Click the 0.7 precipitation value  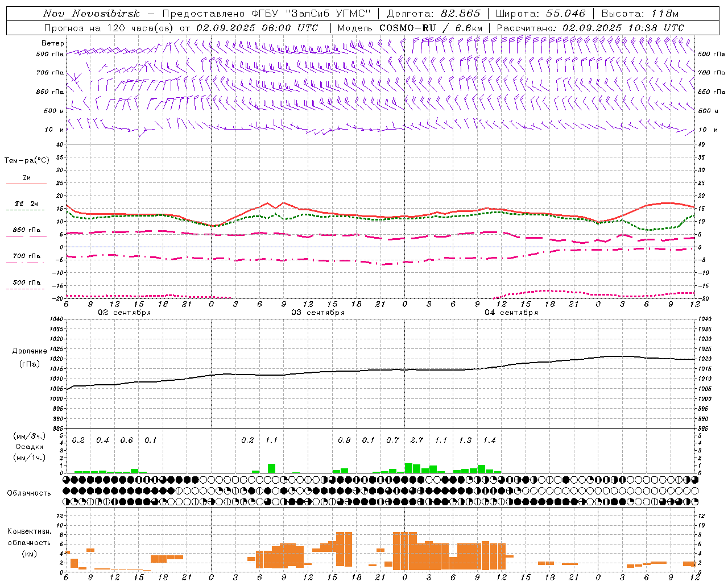click(x=392, y=440)
